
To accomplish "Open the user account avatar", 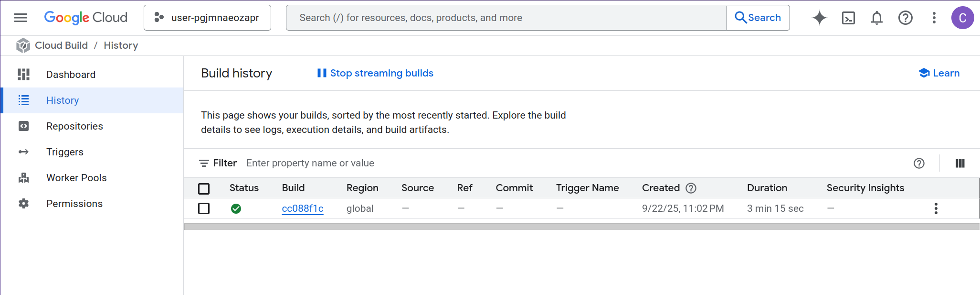I will [x=962, y=18].
